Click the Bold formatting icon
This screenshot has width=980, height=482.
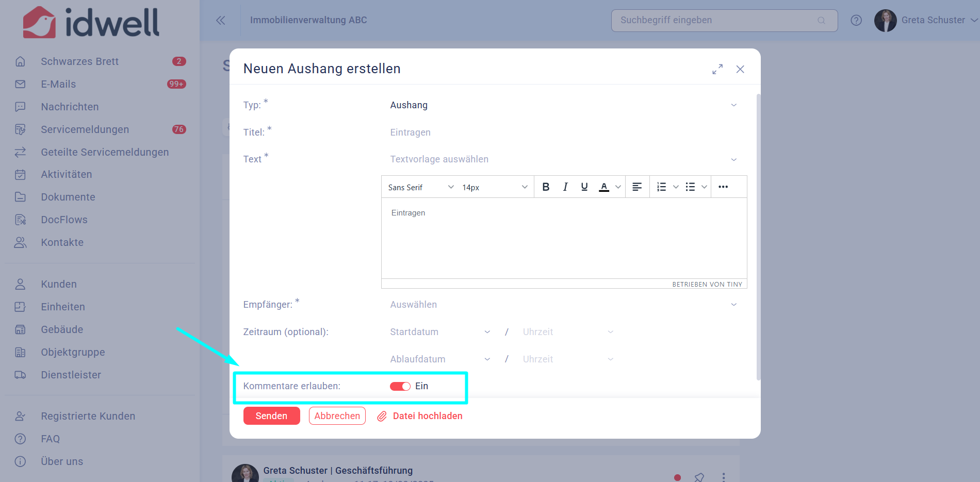546,187
